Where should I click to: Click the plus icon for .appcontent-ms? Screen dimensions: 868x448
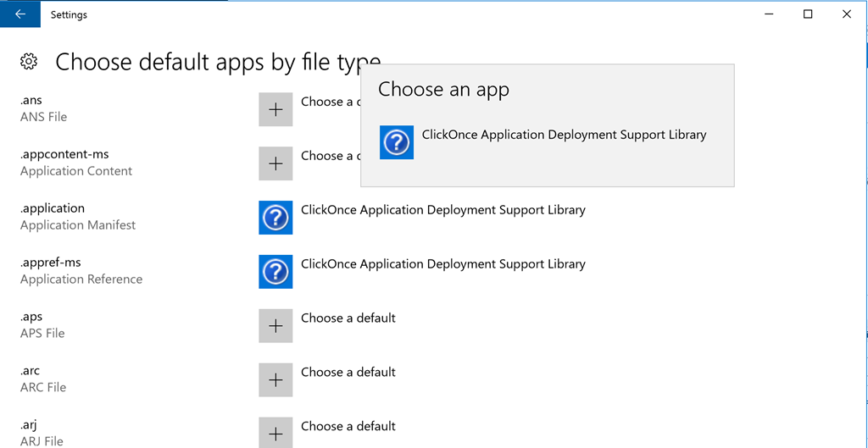(275, 164)
